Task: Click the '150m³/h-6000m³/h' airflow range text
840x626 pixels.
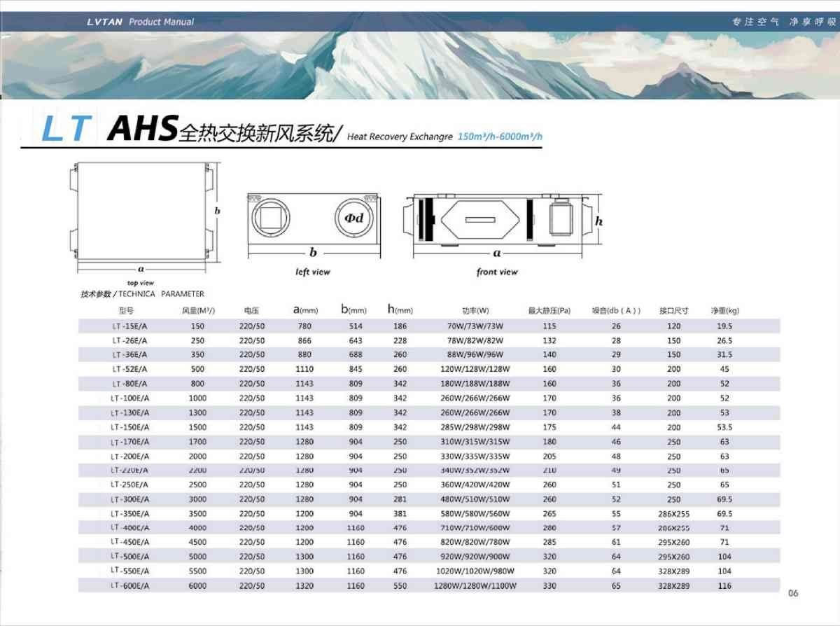Action: [x=500, y=136]
